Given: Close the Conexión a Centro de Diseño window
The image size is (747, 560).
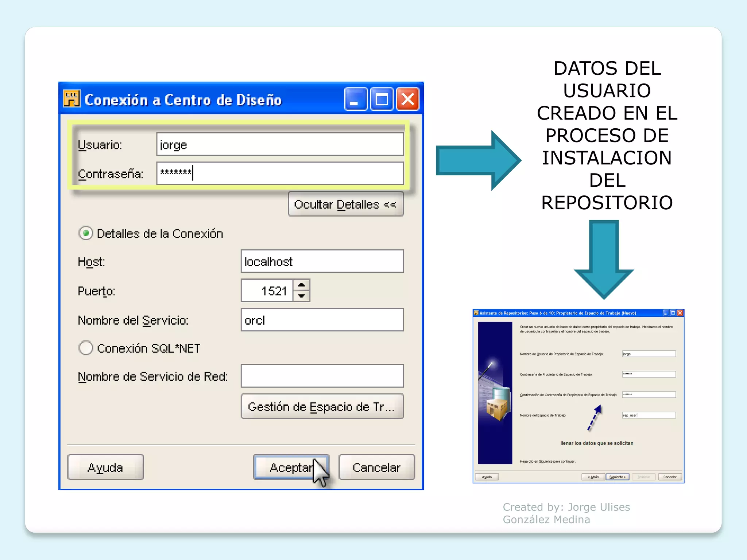Looking at the screenshot, I should (x=408, y=99).
